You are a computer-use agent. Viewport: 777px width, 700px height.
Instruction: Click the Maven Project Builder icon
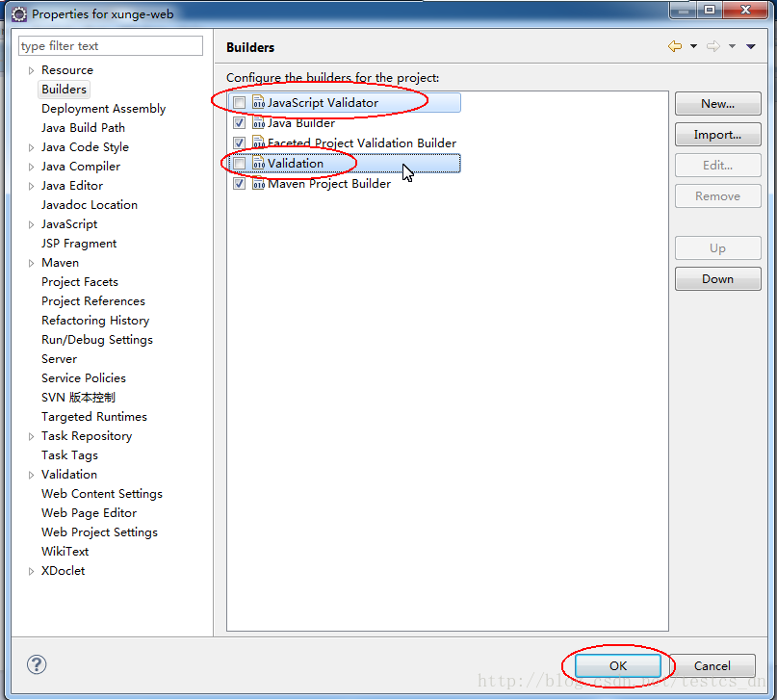[x=259, y=183]
